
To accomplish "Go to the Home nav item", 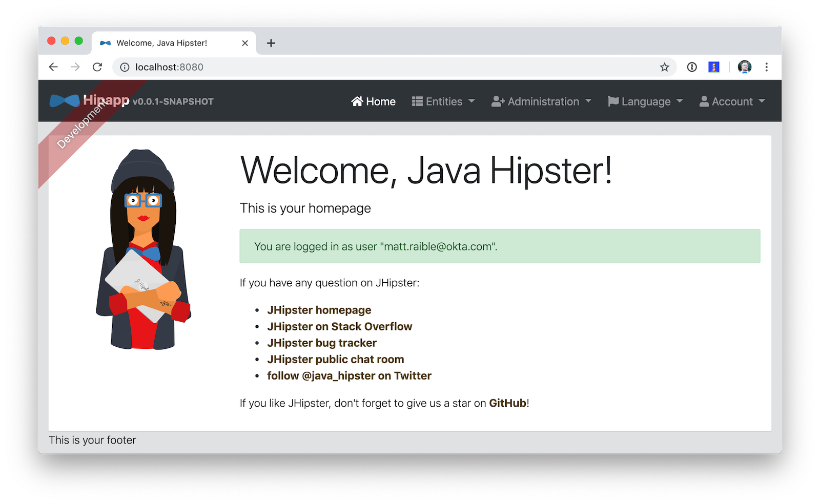I will (374, 101).
